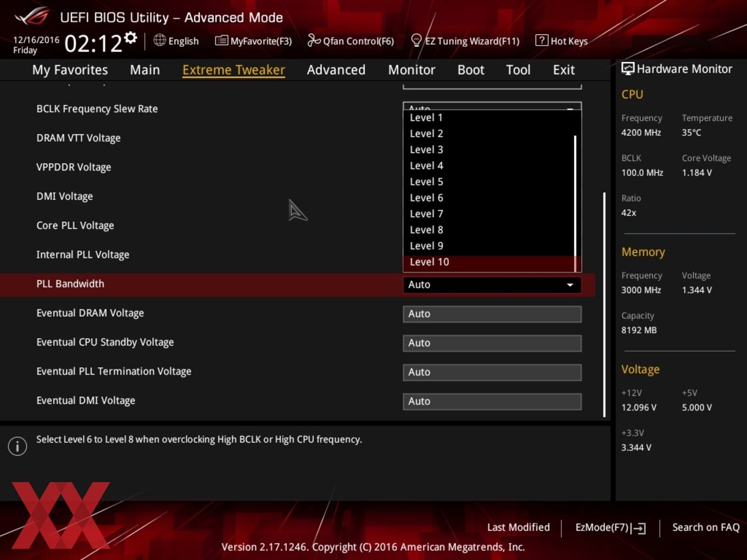Screen dimensions: 747x560
Task: Pick Level 4 from PLL Bandwidth options
Action: 488,165
